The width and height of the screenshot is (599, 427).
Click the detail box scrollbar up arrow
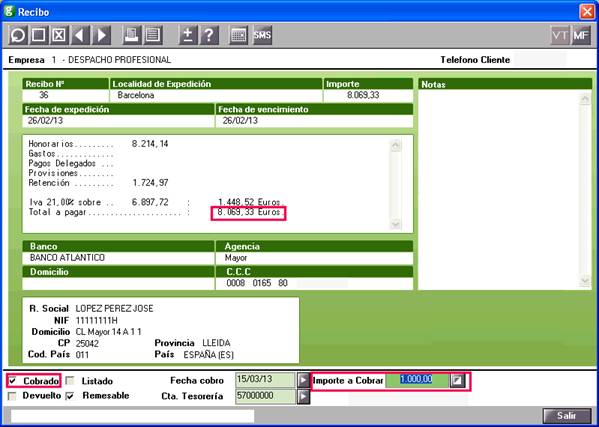pos(395,146)
